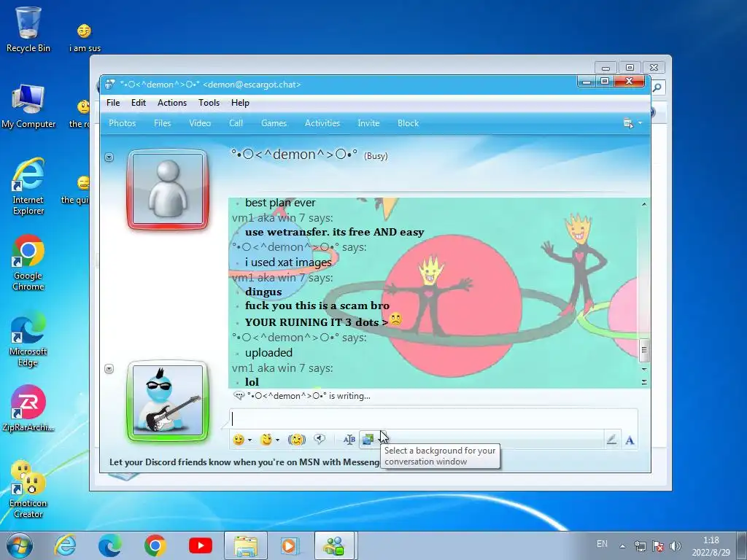Click the message input field
The width and height of the screenshot is (747, 560).
point(433,419)
